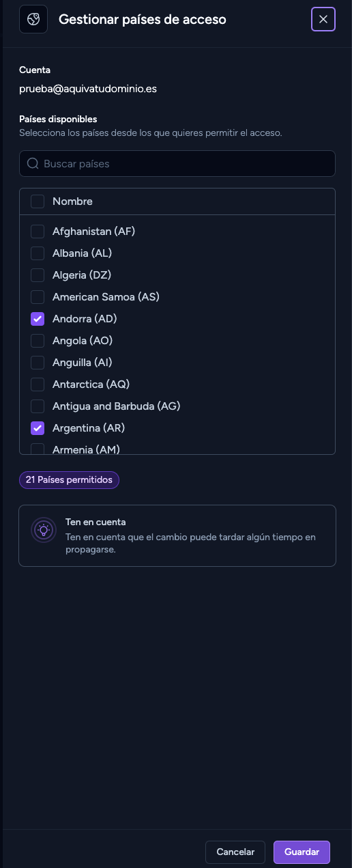Screen dimensions: 352x868
Task: Tick the Anguilla (AI) checkbox
Action: click(x=38, y=363)
